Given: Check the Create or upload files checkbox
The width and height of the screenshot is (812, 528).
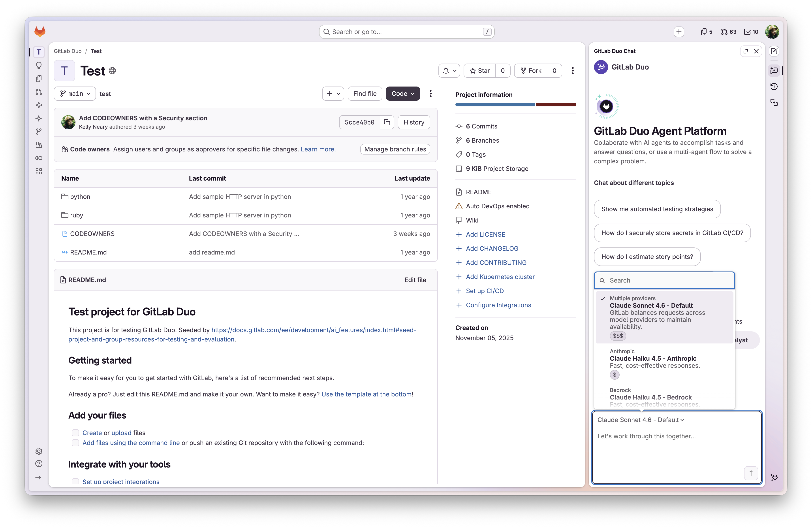Looking at the screenshot, I should 75,433.
